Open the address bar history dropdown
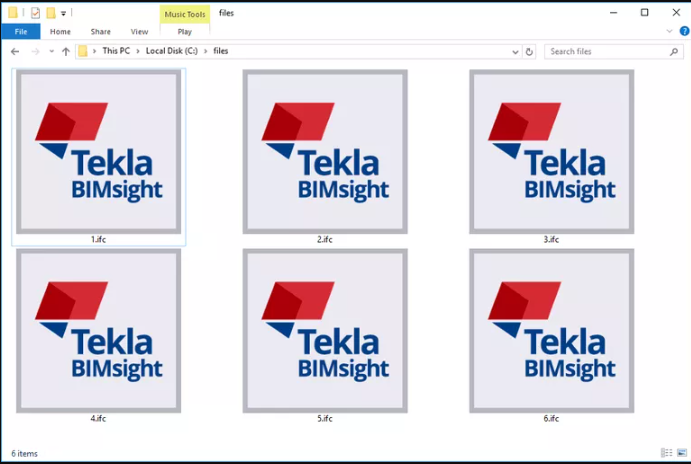This screenshot has height=464, width=691. coord(515,52)
